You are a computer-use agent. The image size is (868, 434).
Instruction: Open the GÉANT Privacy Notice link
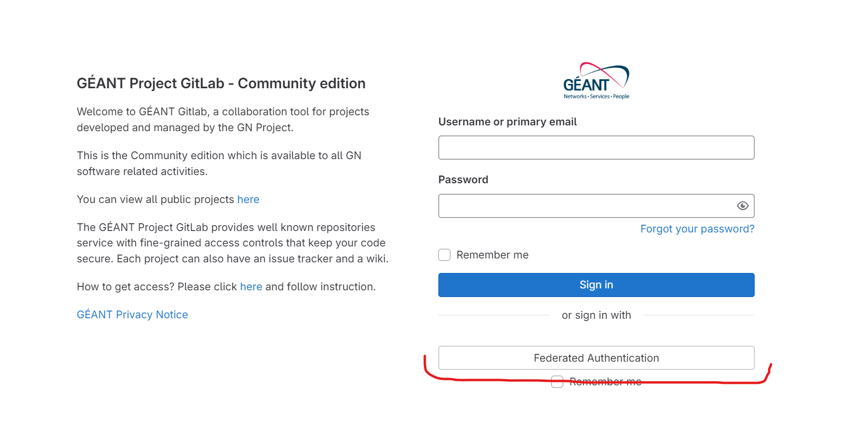[132, 314]
